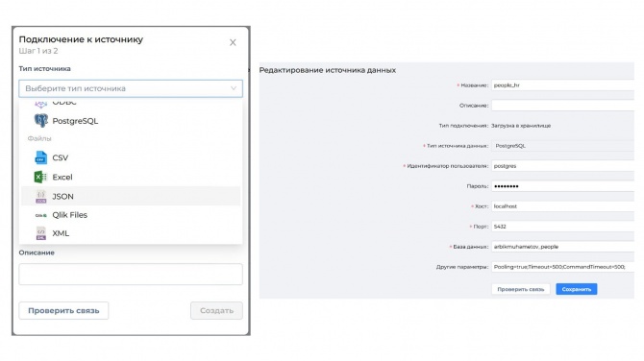The width and height of the screenshot is (644, 361).
Task: Click the blue 'Сохранить' button
Action: point(576,289)
